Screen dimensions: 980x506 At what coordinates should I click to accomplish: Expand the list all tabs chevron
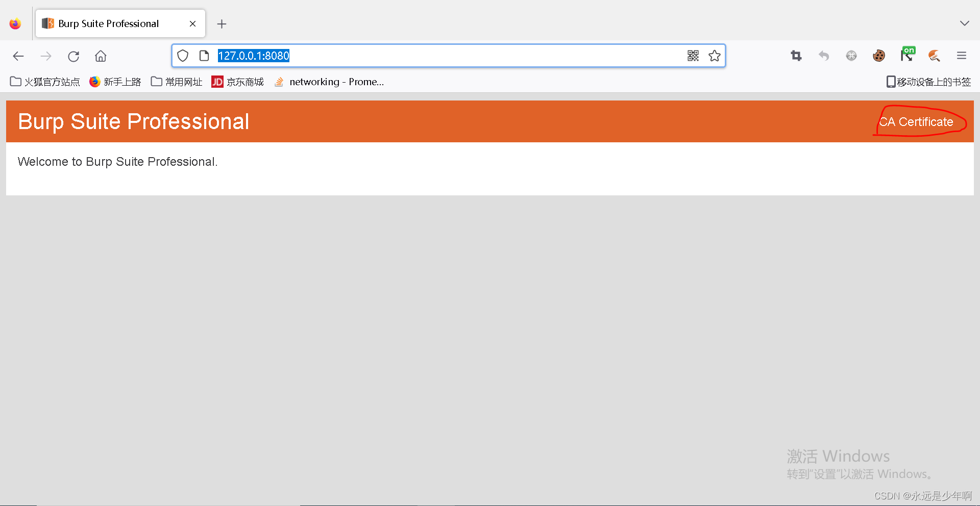point(964,23)
